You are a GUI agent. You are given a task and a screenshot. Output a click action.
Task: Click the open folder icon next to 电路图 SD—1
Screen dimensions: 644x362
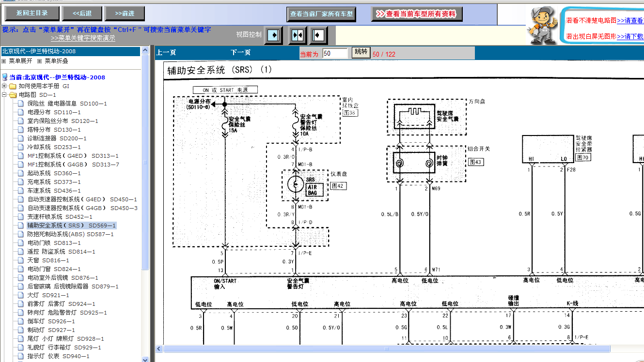pyautogui.click(x=13, y=95)
